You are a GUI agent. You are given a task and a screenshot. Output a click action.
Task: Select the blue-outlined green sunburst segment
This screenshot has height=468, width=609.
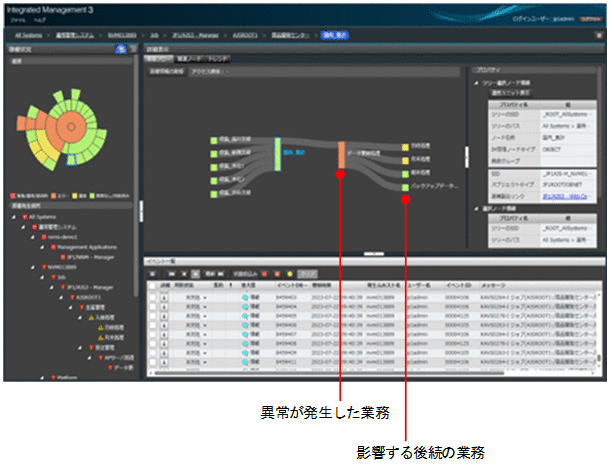(71, 160)
